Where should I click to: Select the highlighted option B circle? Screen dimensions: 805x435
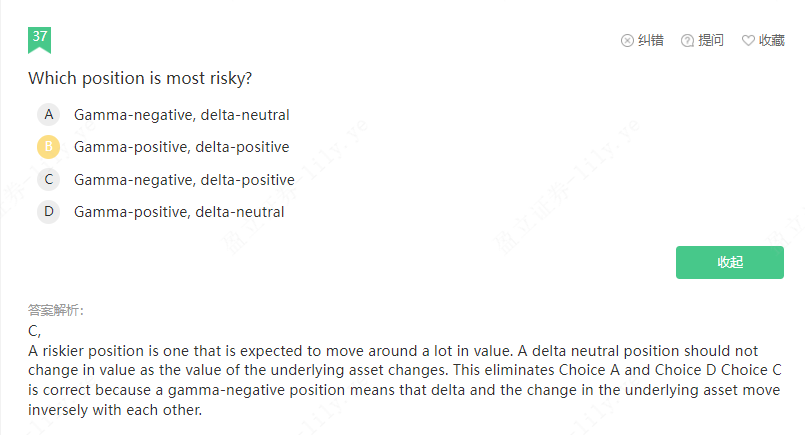click(x=49, y=147)
